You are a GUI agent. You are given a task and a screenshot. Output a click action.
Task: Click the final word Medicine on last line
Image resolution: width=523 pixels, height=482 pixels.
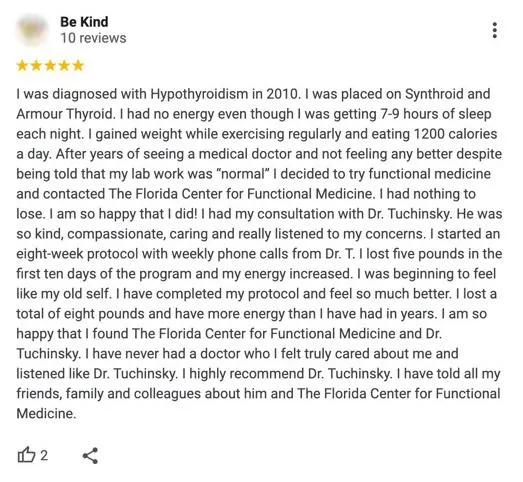46,414
